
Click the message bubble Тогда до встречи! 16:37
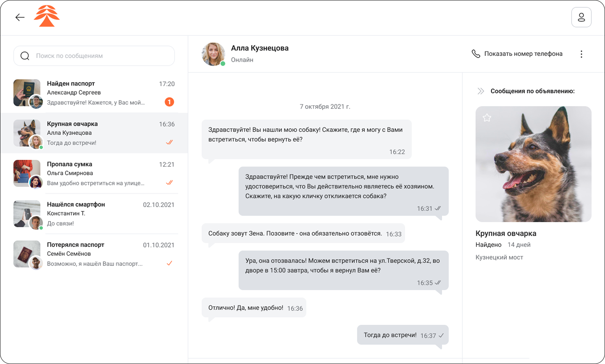[403, 335]
